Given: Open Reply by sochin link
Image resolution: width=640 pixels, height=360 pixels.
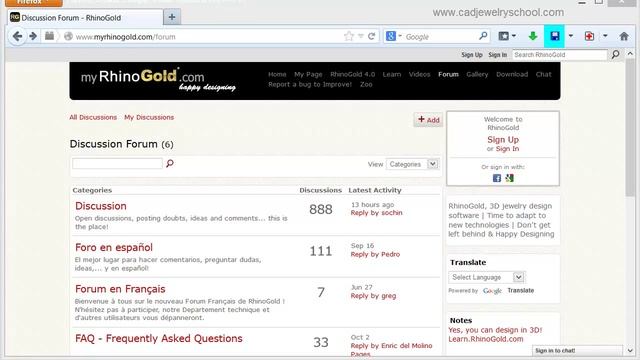Looking at the screenshot, I should coord(376,213).
